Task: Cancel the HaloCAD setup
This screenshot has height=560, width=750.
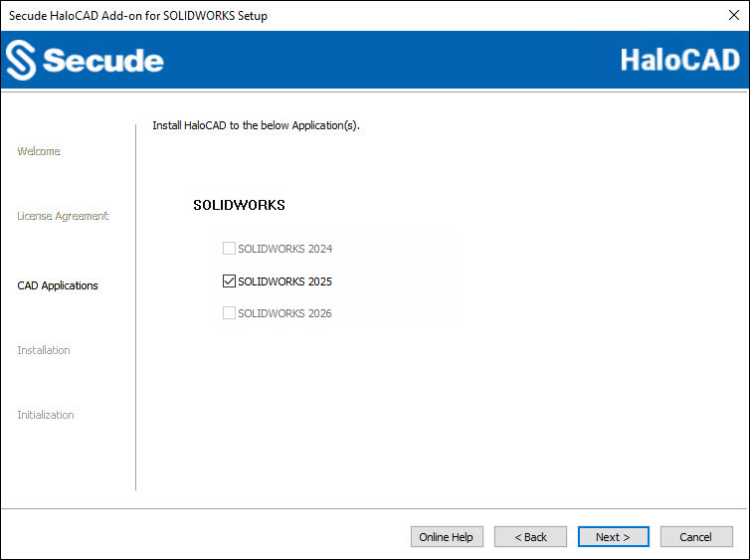Action: pyautogui.click(x=696, y=536)
